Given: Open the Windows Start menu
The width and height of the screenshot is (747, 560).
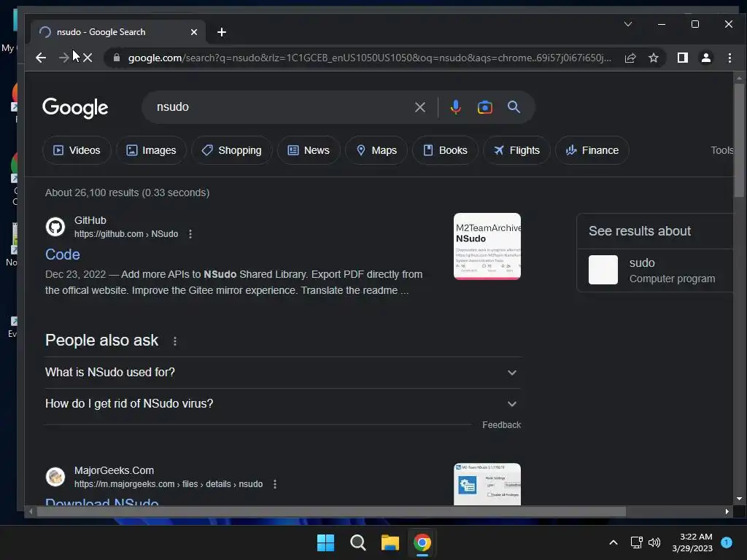Looking at the screenshot, I should click(326, 542).
